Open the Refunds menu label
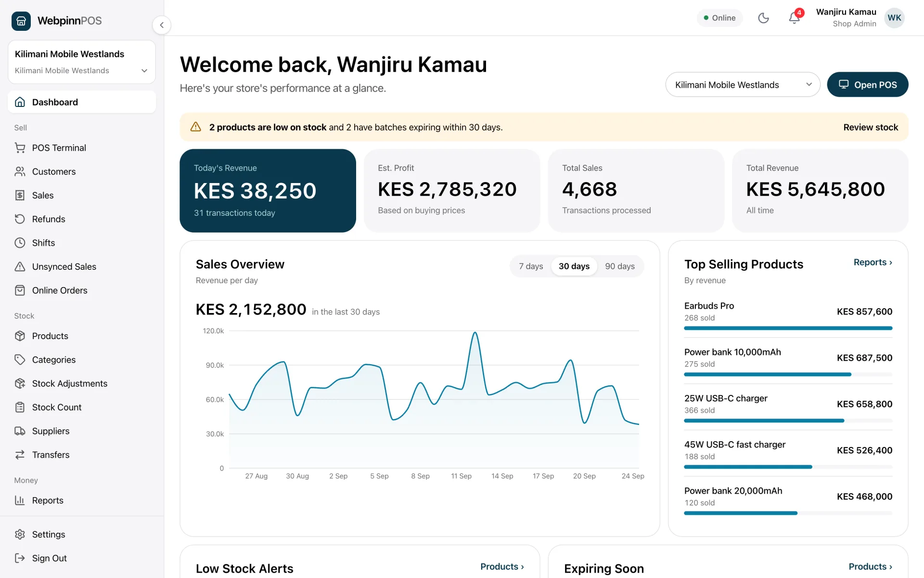 point(49,219)
